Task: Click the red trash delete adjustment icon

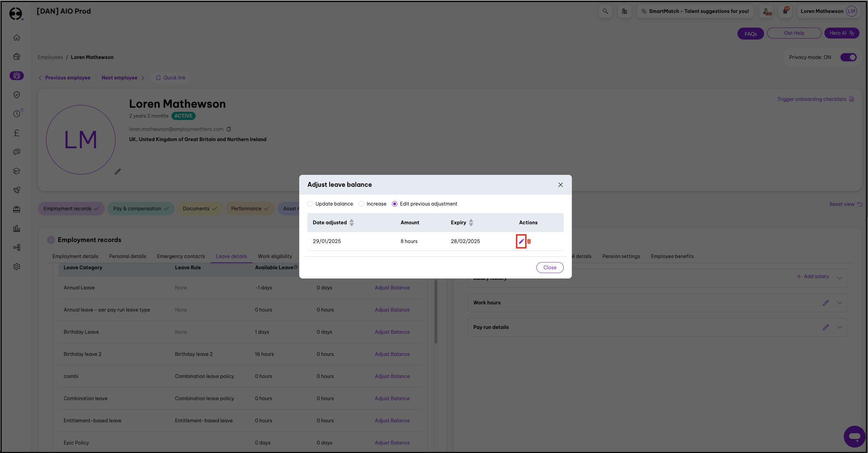Action: 529,241
